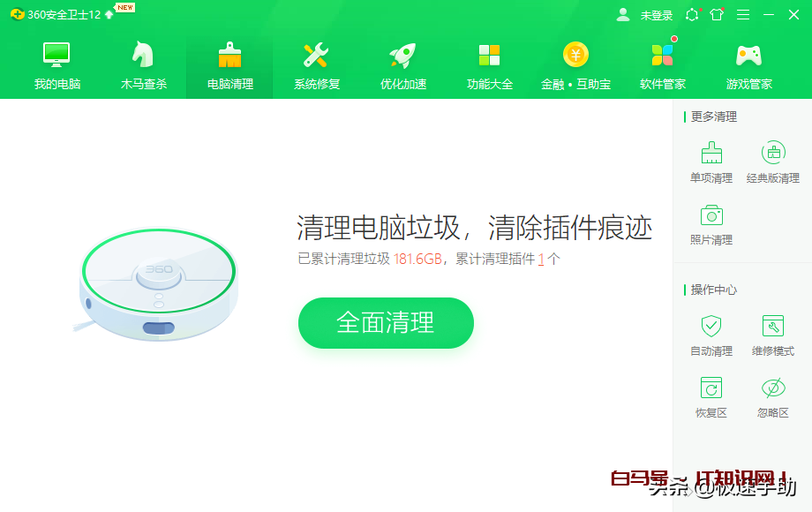Open 自动清理 auto-clean shield settings

(711, 335)
